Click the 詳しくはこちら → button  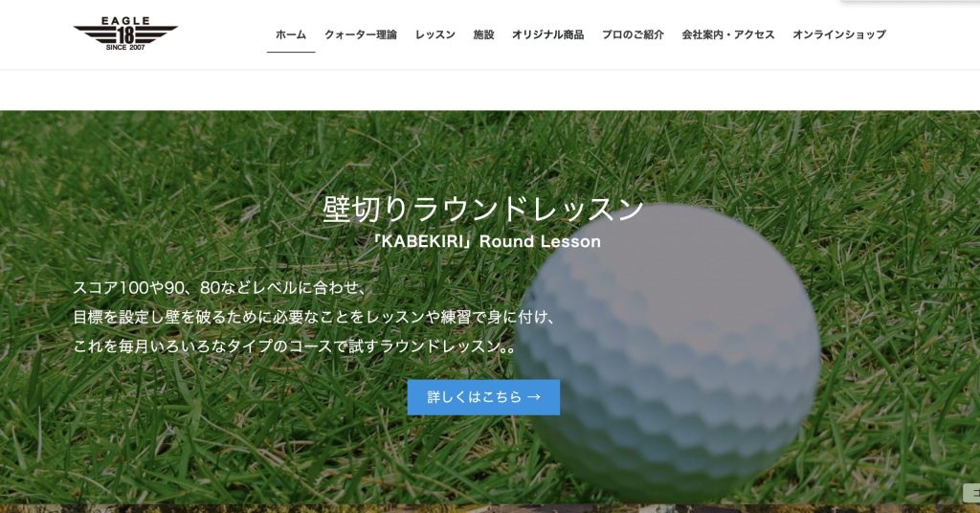point(483,397)
